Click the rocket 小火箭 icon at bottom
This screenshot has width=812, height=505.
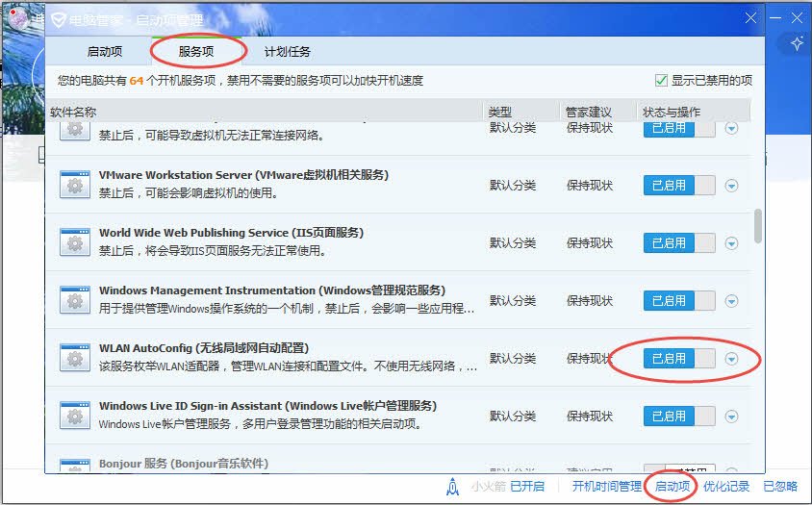(x=452, y=487)
